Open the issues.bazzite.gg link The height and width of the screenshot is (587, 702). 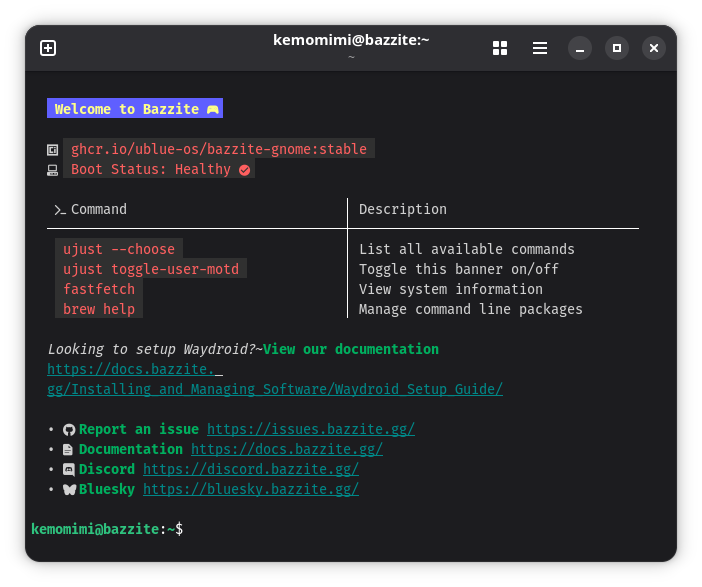311,429
